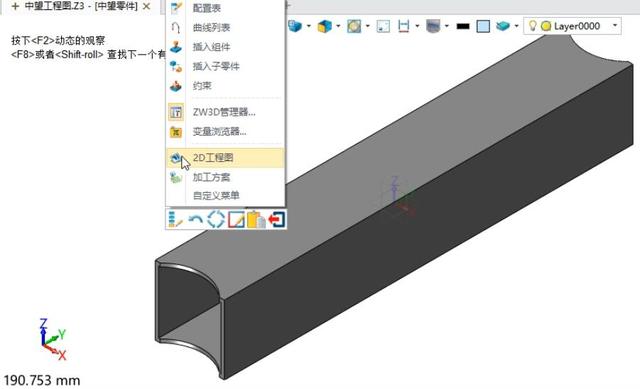Click the 配置表 table icon
This screenshot has width=640, height=389.
coord(176,8)
